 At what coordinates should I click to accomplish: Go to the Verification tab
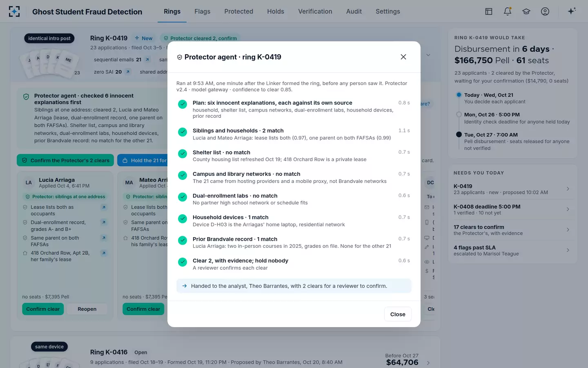tap(315, 11)
